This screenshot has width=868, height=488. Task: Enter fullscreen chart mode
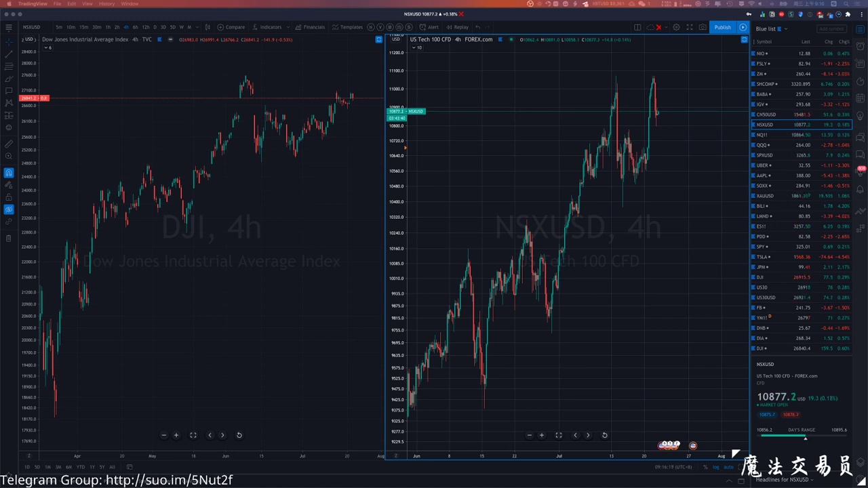click(690, 27)
